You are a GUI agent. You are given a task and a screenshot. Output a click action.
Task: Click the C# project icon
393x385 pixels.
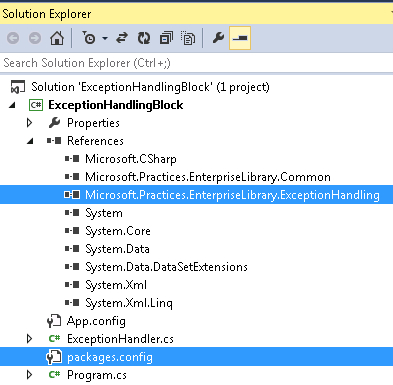36,105
